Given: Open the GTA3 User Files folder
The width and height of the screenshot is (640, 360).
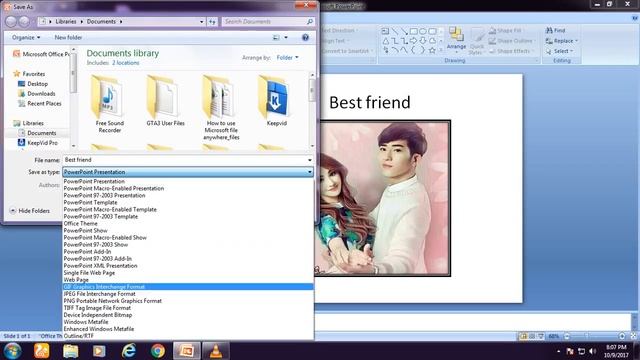Looking at the screenshot, I should (165, 101).
